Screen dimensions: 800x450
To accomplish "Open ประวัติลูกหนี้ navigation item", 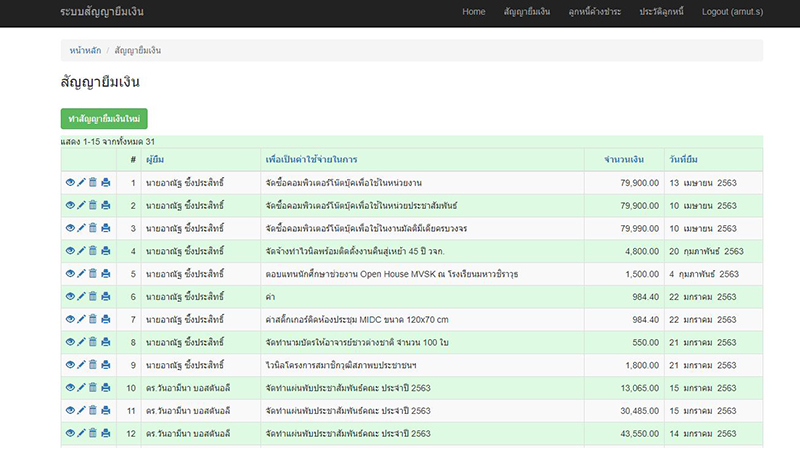I will click(661, 12).
